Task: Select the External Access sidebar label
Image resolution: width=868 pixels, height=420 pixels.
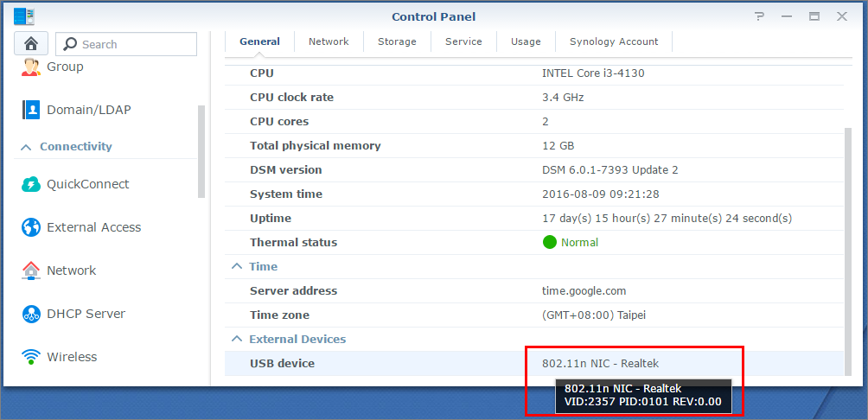Action: click(94, 227)
